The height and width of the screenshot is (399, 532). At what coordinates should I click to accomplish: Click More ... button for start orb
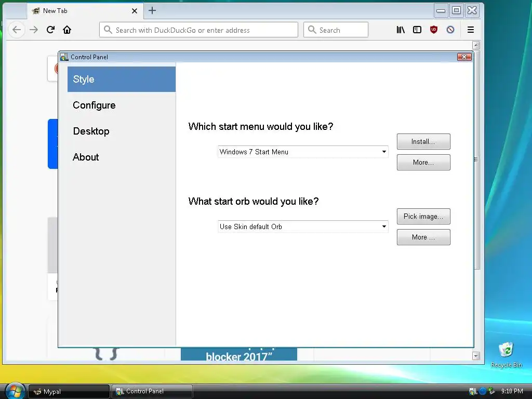(423, 237)
